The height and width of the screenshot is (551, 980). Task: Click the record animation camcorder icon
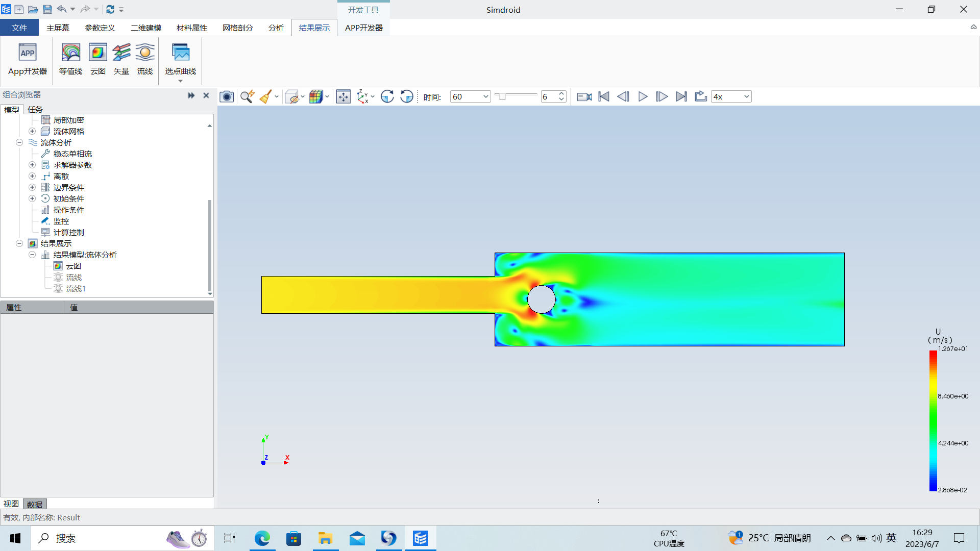[x=584, y=96]
